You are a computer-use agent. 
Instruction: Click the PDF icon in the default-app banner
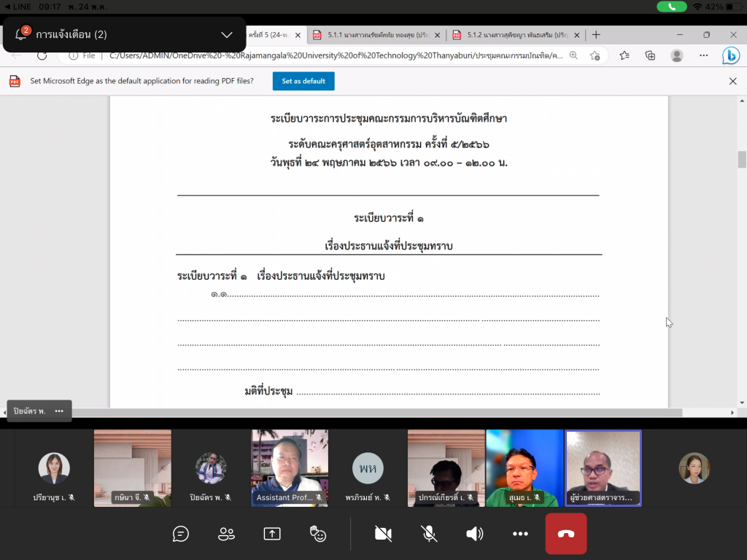15,81
